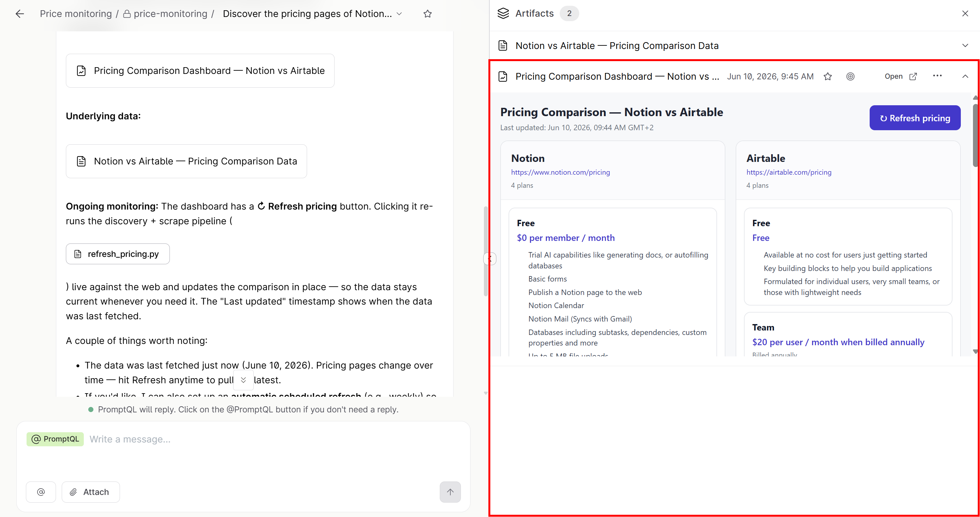This screenshot has width=980, height=517.
Task: Click the @ mention button
Action: pyautogui.click(x=41, y=492)
